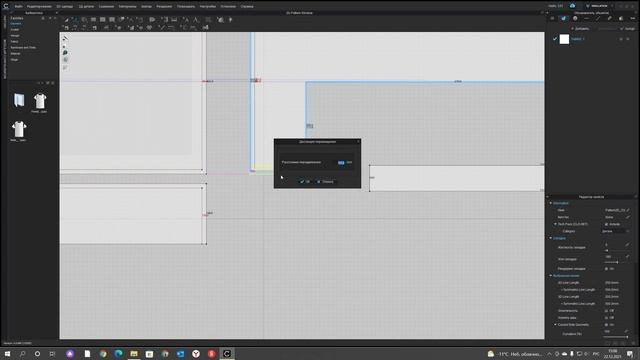Adjust the fold strength slider
Viewport: 640px width, 360px height.
point(616,250)
